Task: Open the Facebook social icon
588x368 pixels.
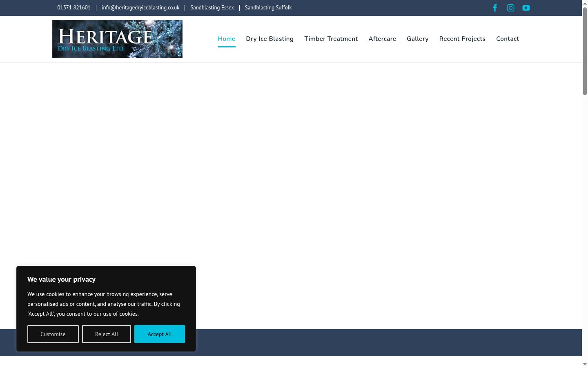Action: pos(495,8)
